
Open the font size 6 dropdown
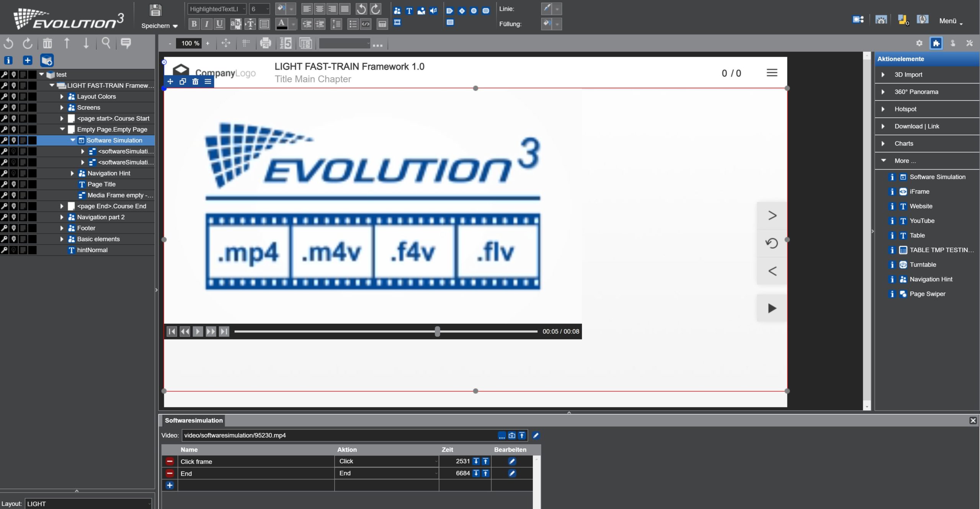click(260, 9)
